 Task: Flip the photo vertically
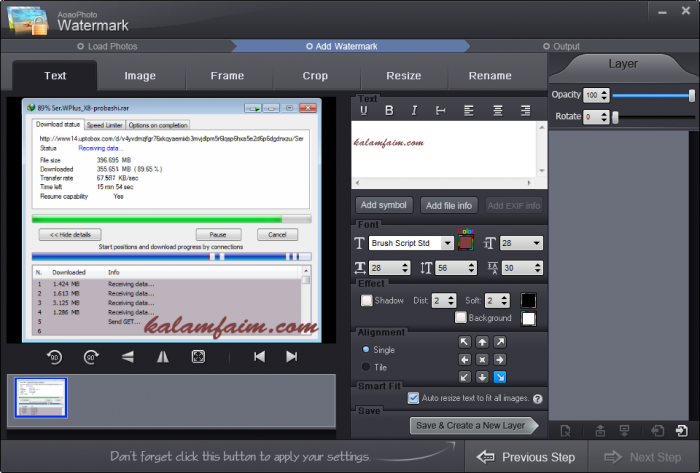[128, 357]
